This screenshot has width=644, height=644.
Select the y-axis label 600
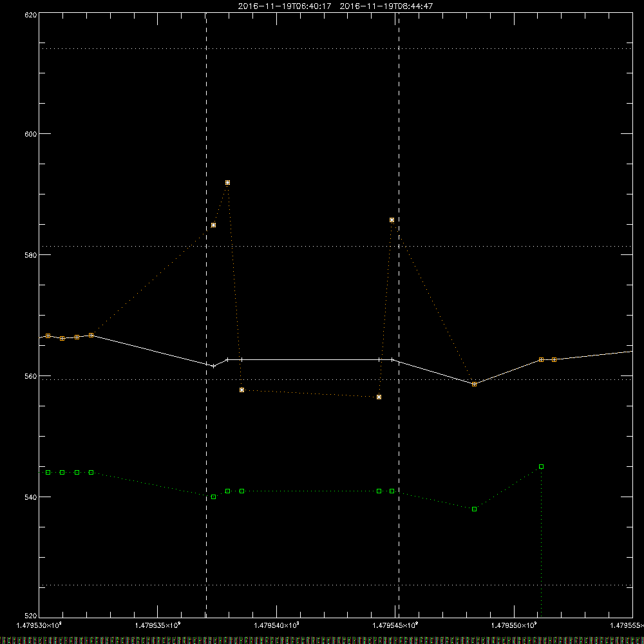pyautogui.click(x=31, y=134)
